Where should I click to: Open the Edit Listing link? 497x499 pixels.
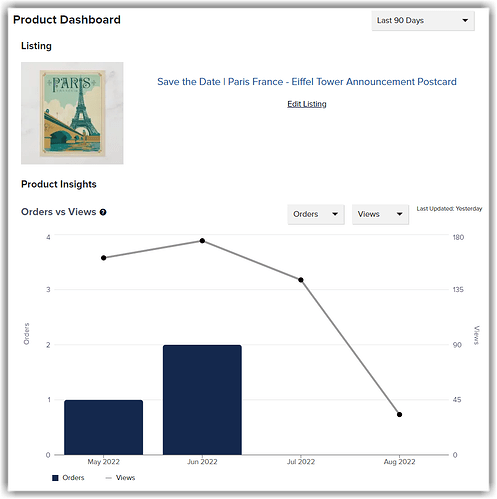click(x=307, y=104)
